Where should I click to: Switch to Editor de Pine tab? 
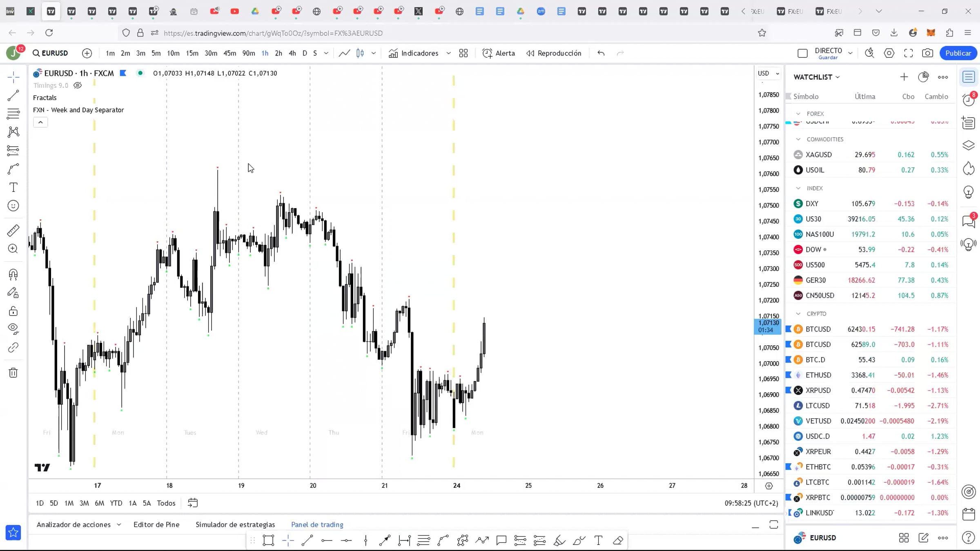pyautogui.click(x=156, y=524)
